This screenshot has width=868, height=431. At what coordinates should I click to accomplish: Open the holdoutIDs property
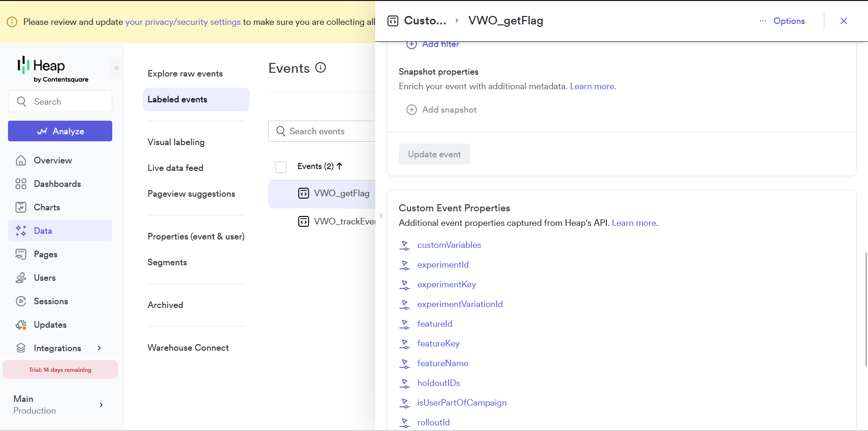[x=439, y=383]
